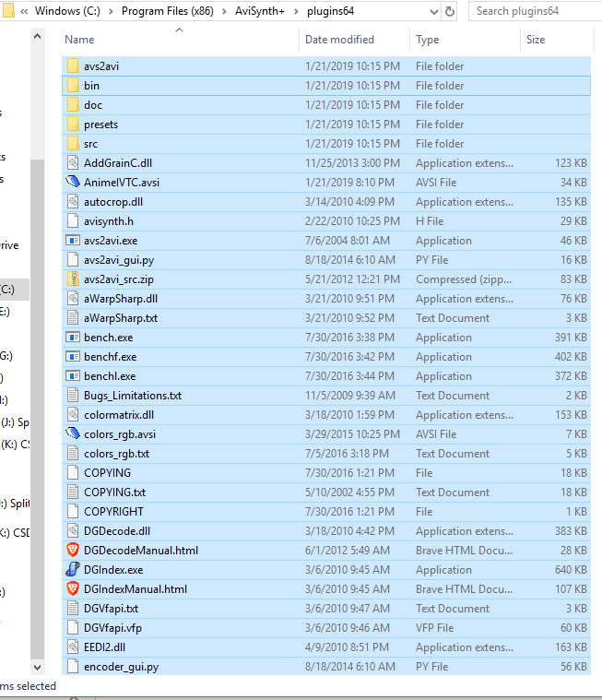Screen dimensions: 602x700
Task: Click the avs2avi folder icon
Action: [x=73, y=66]
